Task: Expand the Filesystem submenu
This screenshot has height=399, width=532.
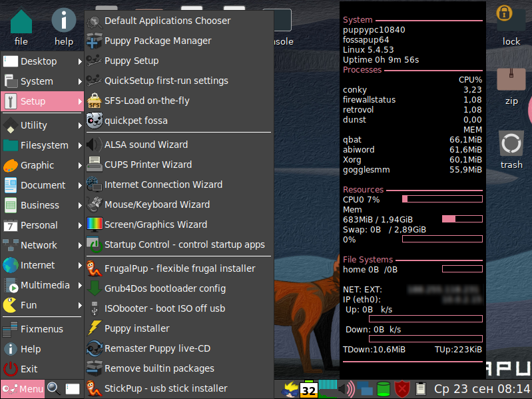Action: click(x=43, y=145)
